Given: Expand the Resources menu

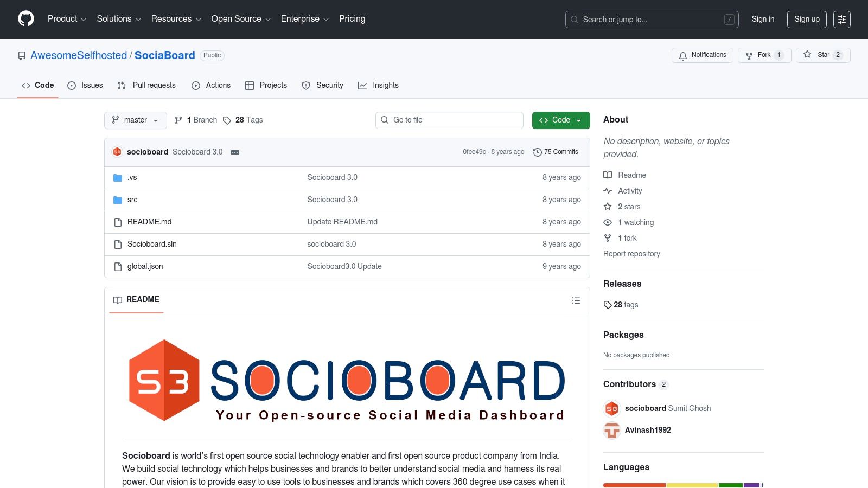Looking at the screenshot, I should (x=176, y=19).
